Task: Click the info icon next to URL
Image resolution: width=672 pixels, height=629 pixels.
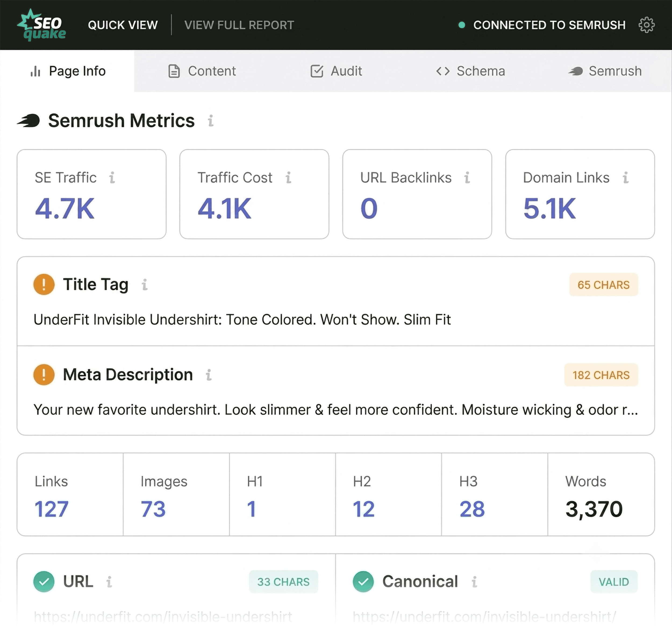Action: coord(109,582)
